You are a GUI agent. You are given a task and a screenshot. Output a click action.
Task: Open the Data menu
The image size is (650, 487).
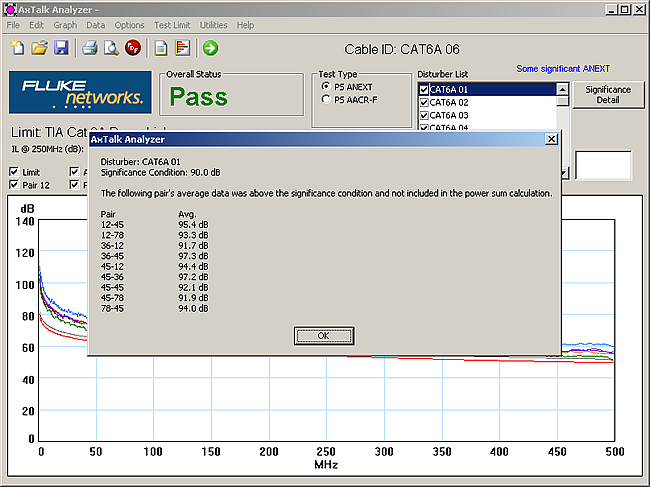point(95,25)
